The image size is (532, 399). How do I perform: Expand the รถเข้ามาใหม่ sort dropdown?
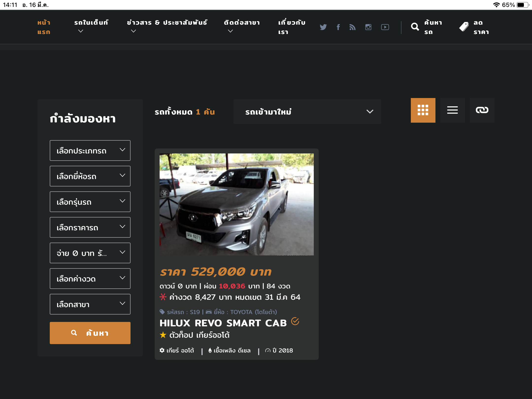307,112
